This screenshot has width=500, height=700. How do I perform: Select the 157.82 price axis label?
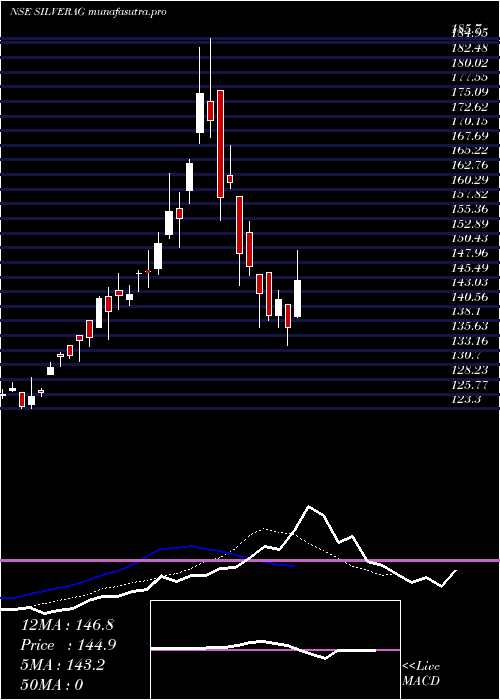pos(469,195)
